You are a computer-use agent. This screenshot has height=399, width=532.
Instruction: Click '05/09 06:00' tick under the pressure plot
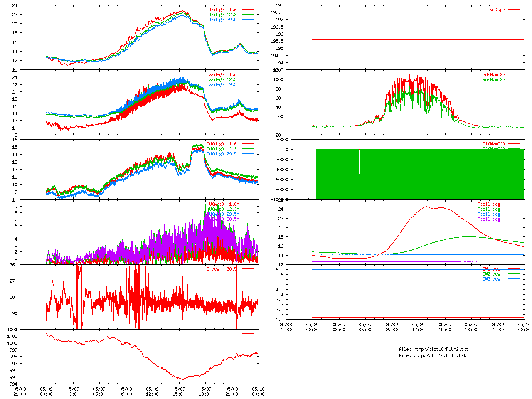point(99,392)
